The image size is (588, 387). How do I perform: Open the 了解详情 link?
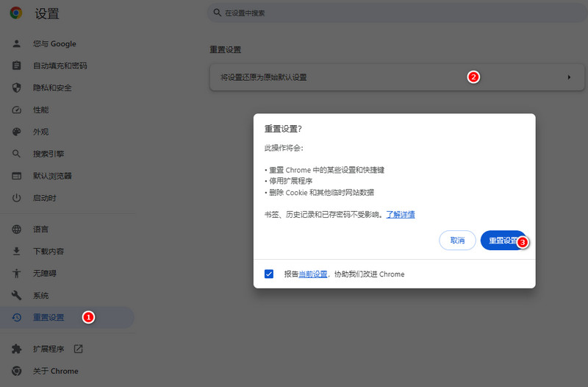coord(401,214)
